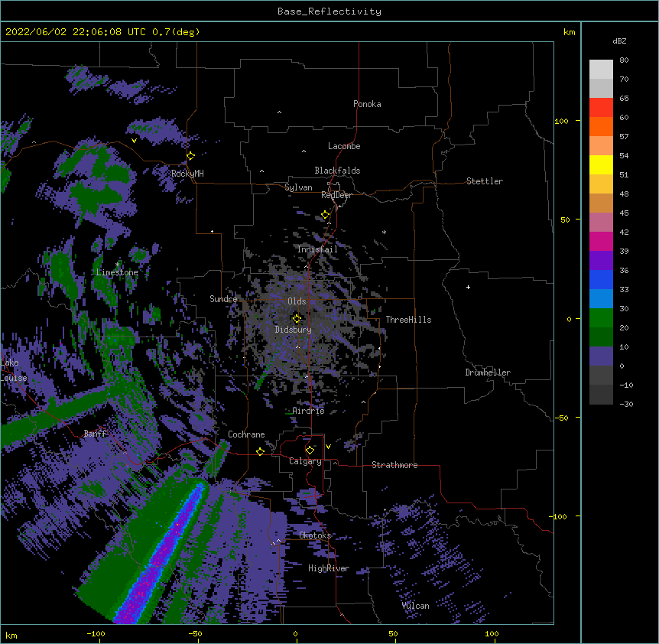Click the red swatch in the dBZ legend
659x644 pixels.
[601, 108]
